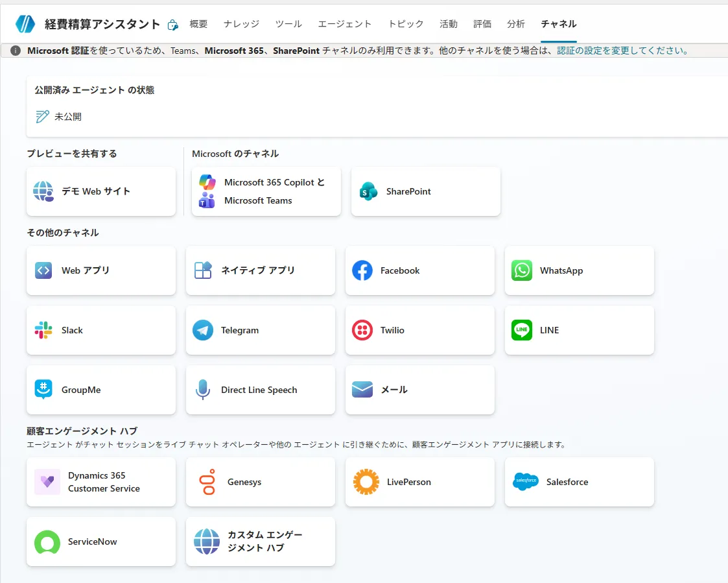Click the Salesforce cloud icon
This screenshot has width=728, height=583.
tap(526, 481)
